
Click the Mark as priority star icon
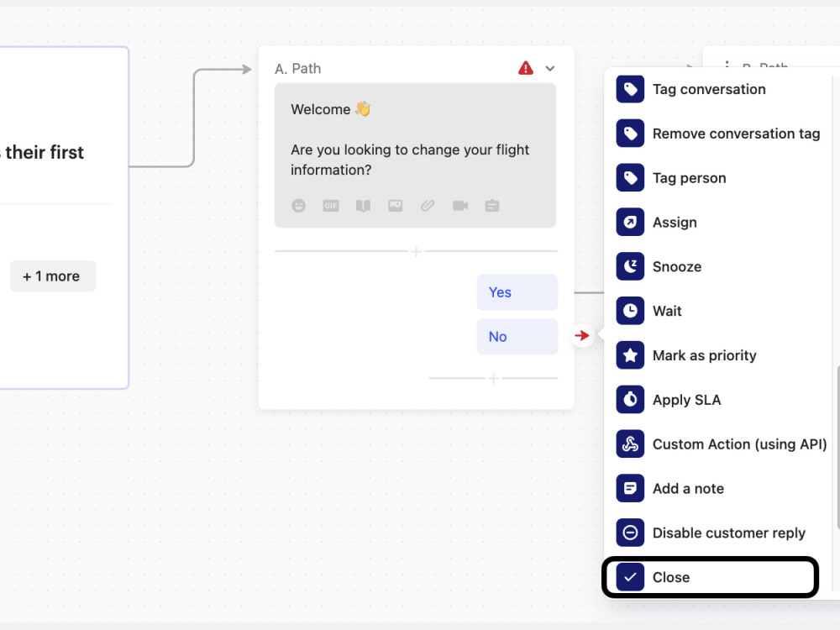point(630,355)
